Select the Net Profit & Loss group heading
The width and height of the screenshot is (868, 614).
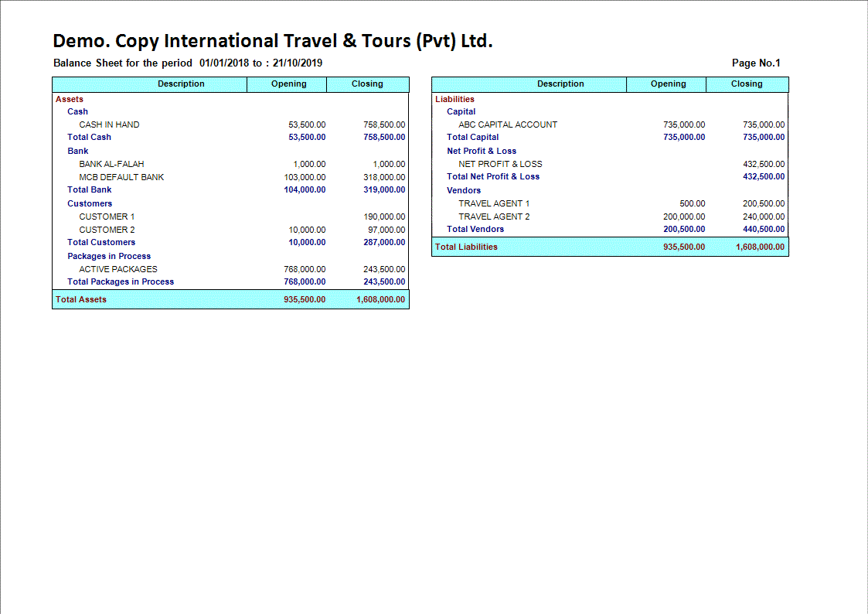click(x=482, y=151)
